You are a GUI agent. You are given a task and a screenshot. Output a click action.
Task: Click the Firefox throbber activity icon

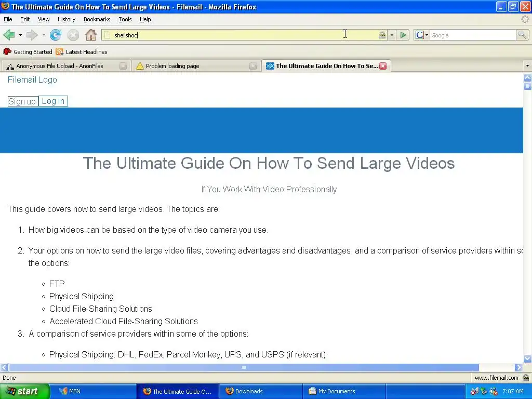tap(525, 19)
